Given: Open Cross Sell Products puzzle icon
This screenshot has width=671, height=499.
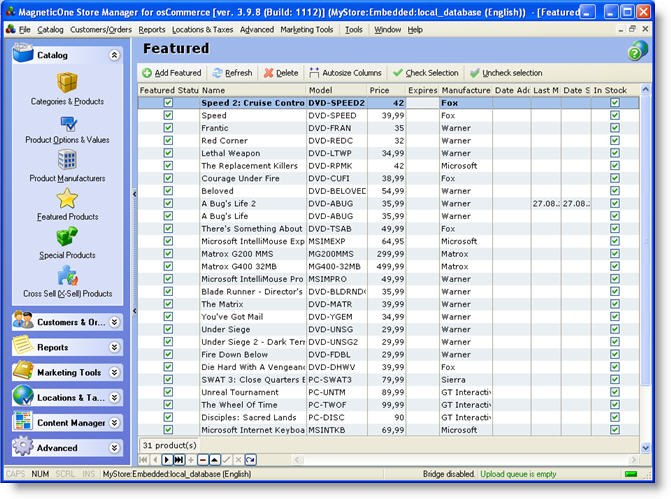Looking at the screenshot, I should click(x=68, y=276).
